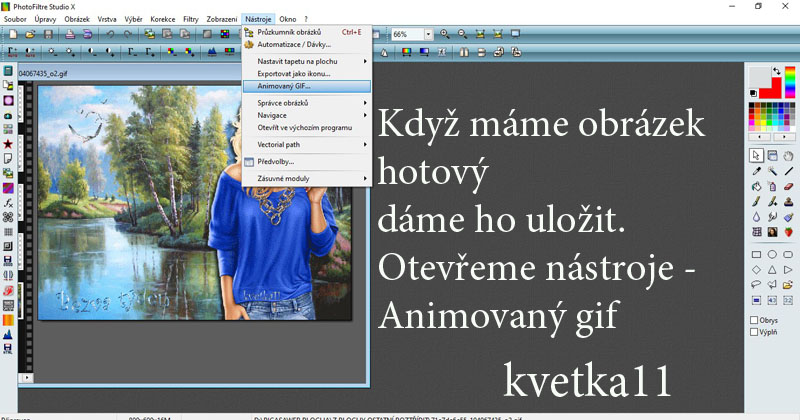This screenshot has width=800, height=420.
Task: Select the Smudge finger tool
Action: click(x=772, y=217)
